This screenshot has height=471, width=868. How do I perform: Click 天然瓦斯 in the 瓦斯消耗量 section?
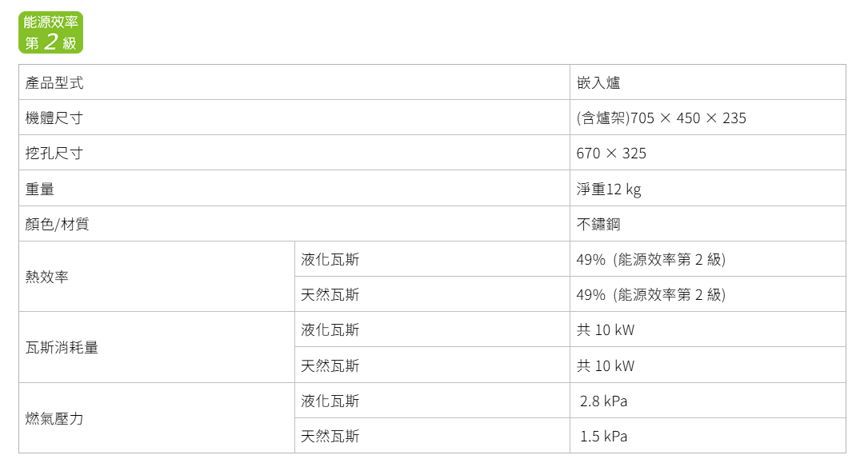pyautogui.click(x=330, y=365)
